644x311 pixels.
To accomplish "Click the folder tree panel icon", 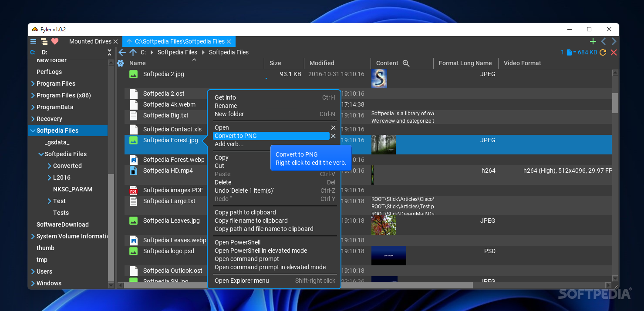I will [44, 41].
